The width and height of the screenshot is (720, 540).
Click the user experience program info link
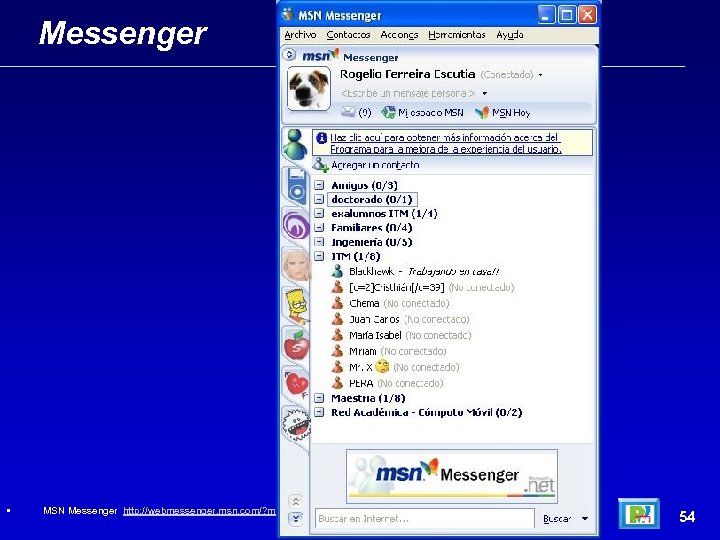click(445, 143)
